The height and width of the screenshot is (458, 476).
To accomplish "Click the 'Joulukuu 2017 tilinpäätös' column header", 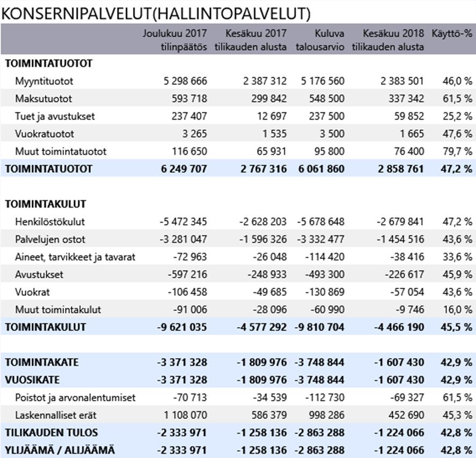I will [x=175, y=40].
